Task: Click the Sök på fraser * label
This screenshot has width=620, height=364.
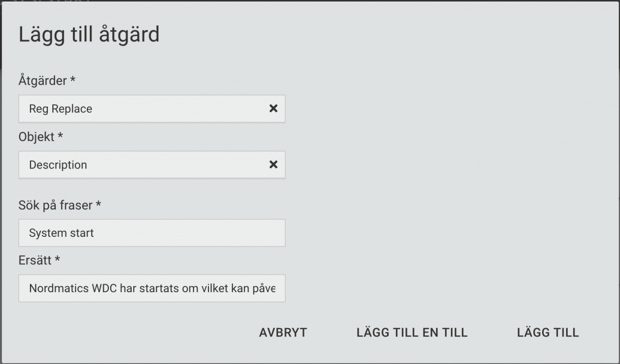Action: pos(60,205)
